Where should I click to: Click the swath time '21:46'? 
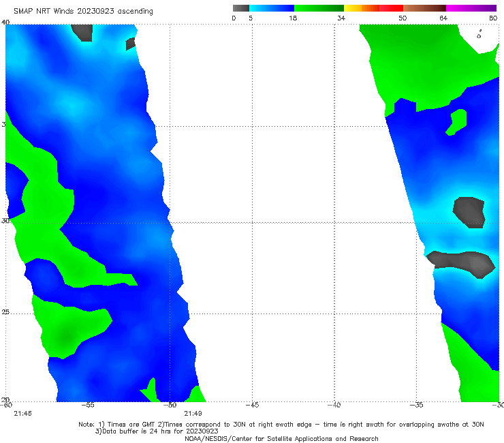[23, 414]
